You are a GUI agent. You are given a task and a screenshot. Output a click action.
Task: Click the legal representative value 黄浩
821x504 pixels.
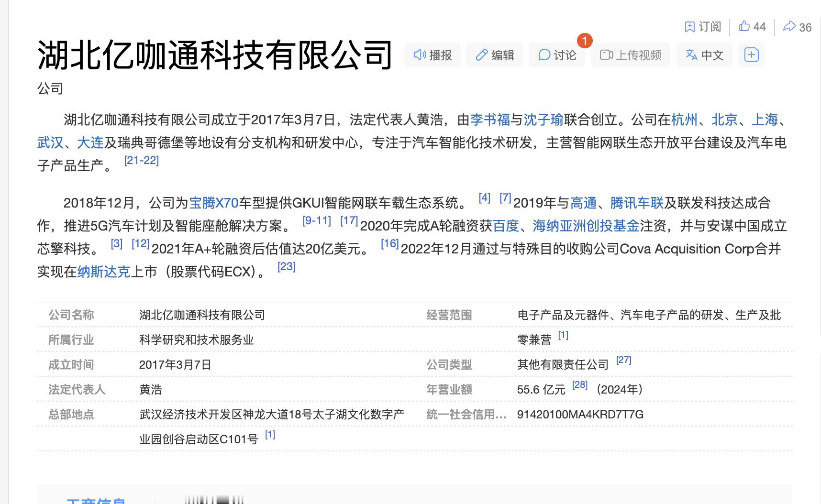coord(151,390)
